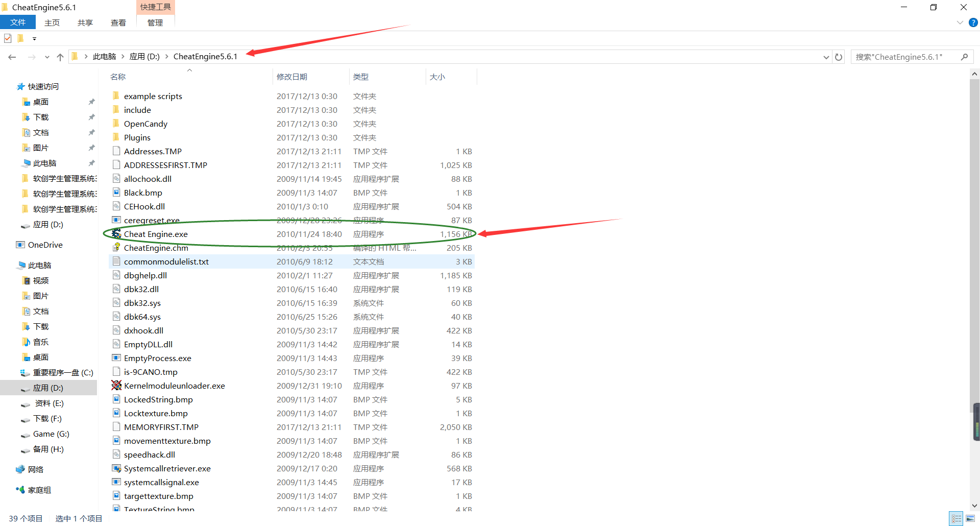
Task: Open the 文件 menu tab
Action: tap(18, 22)
